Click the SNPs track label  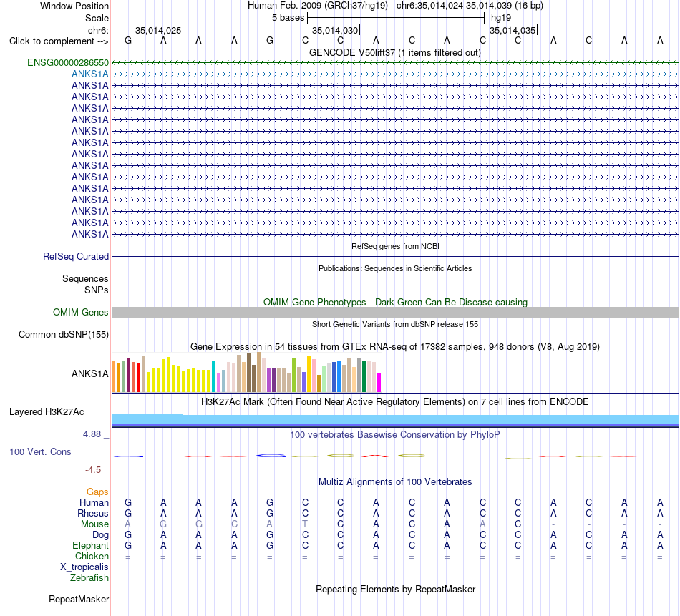[x=97, y=290]
